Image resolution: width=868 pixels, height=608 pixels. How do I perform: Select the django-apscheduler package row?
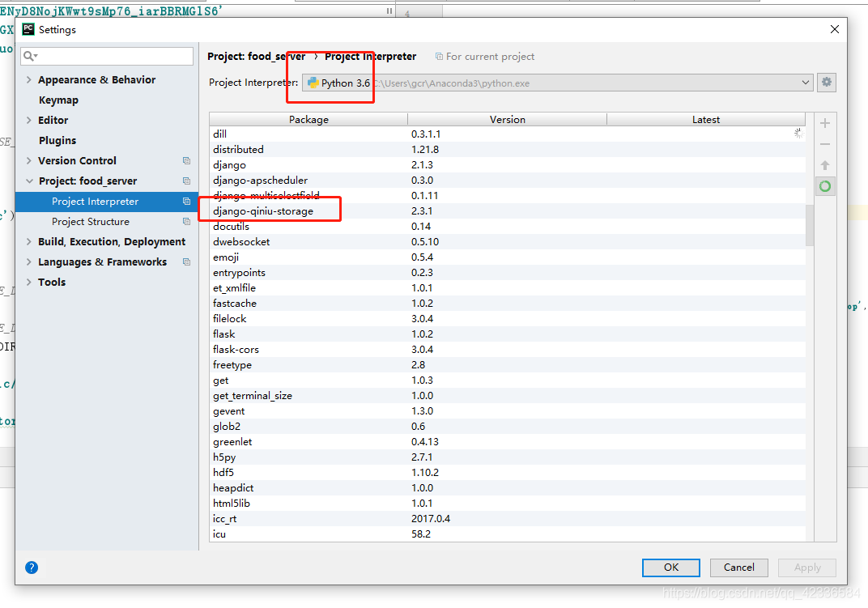[508, 180]
